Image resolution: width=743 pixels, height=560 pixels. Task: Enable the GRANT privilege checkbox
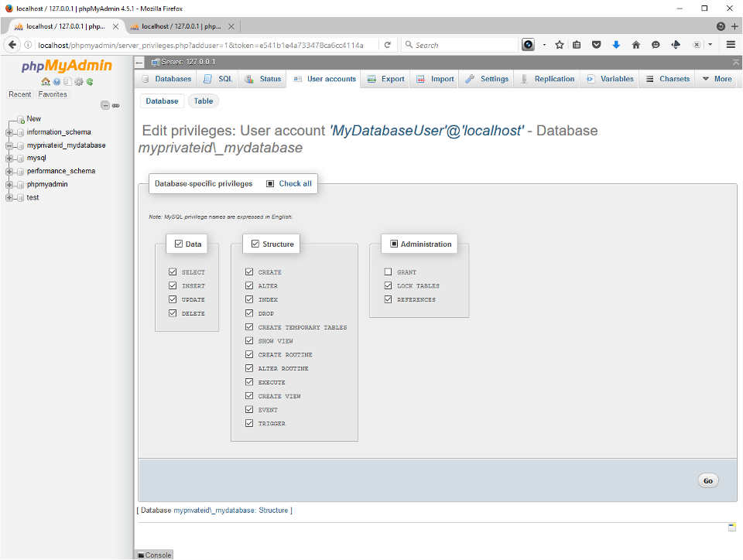click(x=388, y=271)
